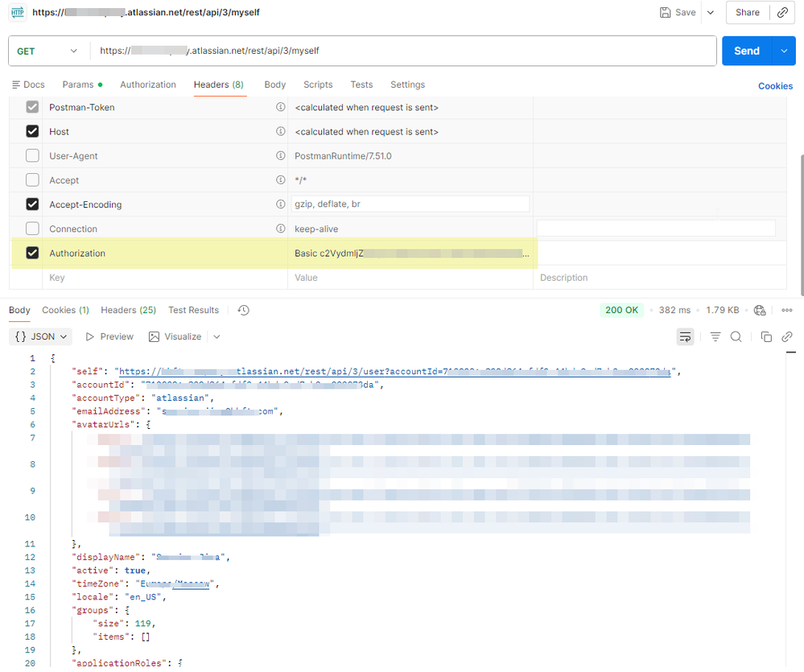Open the Cookies link
This screenshot has height=672, width=804.
coord(775,86)
